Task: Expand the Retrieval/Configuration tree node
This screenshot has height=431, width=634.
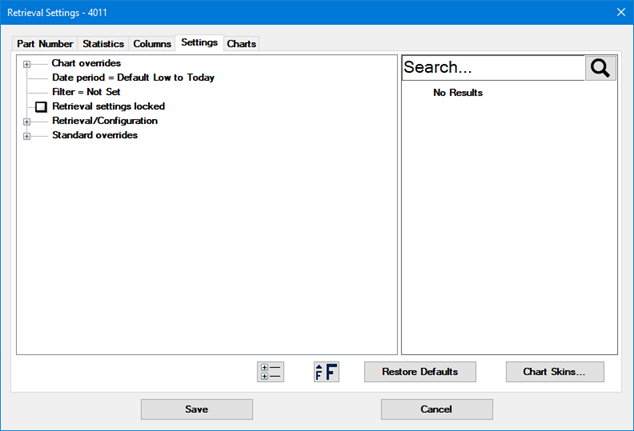Action: pyautogui.click(x=27, y=121)
